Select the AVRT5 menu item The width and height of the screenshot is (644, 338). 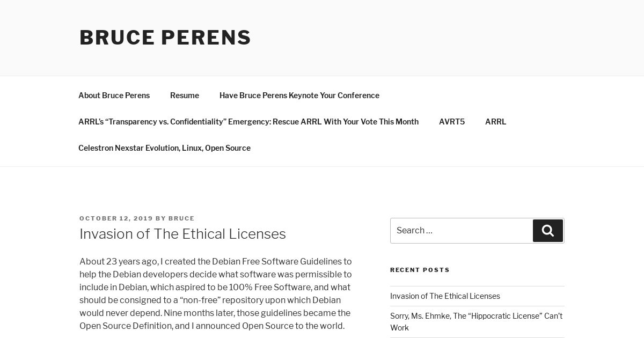pos(452,122)
